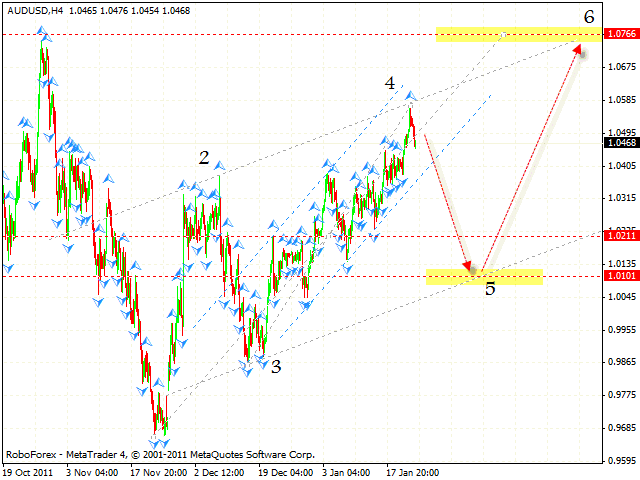Click the lower yellow target zone rectangle
640x480 pixels.
pos(484,276)
